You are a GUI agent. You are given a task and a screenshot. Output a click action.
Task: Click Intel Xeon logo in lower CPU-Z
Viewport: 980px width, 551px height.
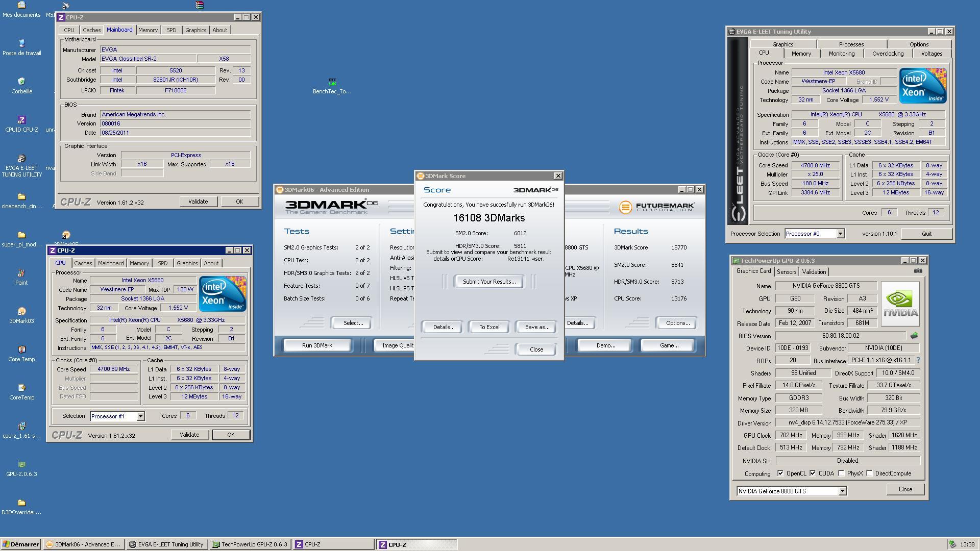223,294
